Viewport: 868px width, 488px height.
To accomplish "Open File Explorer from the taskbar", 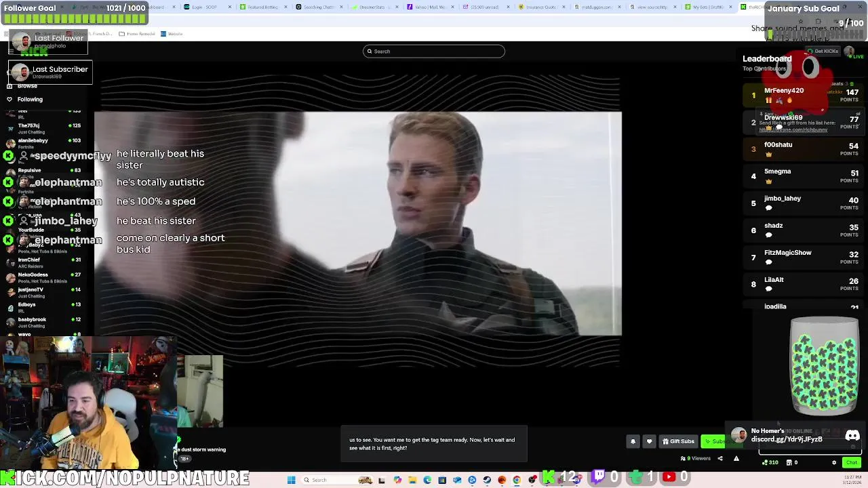I will tap(412, 480).
